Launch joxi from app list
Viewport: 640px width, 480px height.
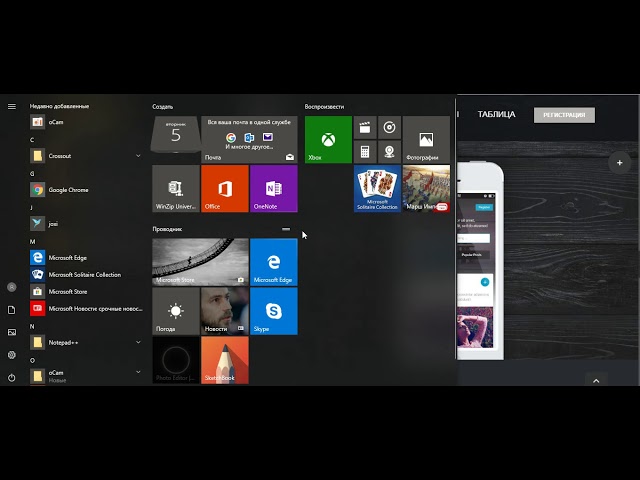point(86,224)
